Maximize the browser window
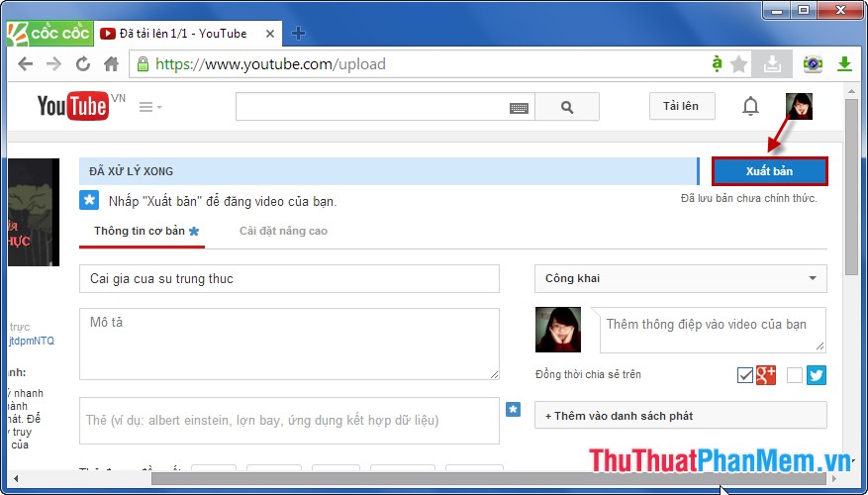 (804, 10)
